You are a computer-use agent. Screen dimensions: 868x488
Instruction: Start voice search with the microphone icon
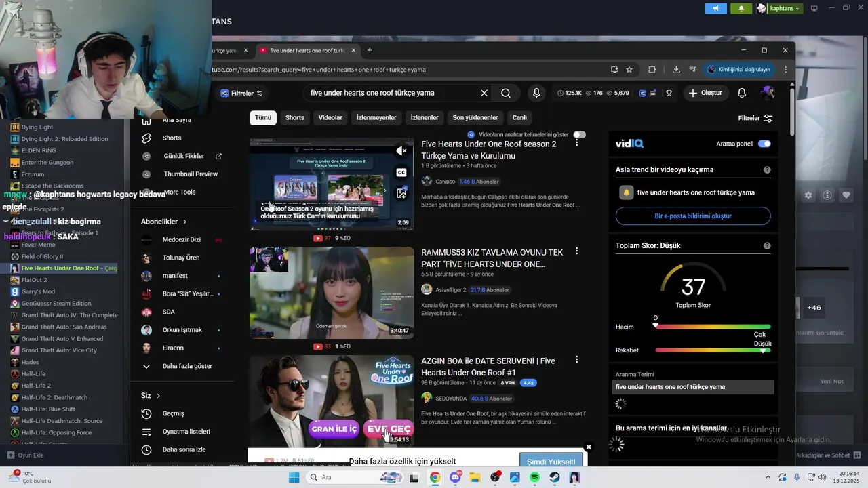click(536, 93)
